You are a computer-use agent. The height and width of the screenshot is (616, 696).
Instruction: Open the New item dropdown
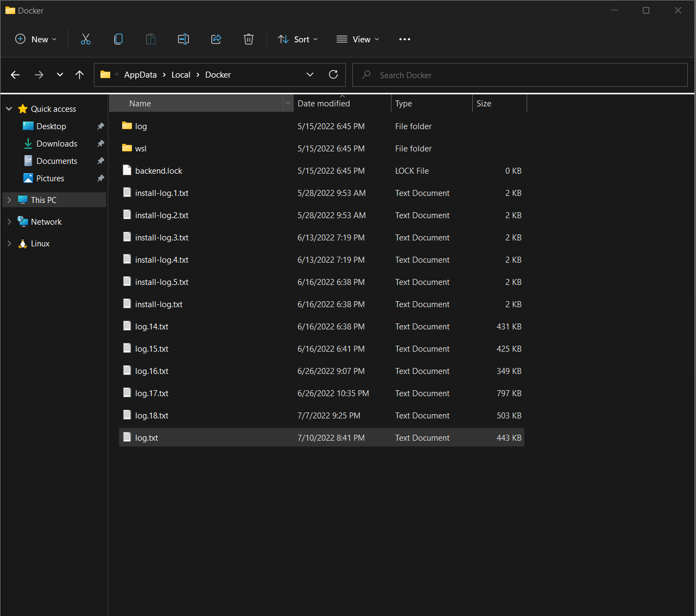(35, 39)
